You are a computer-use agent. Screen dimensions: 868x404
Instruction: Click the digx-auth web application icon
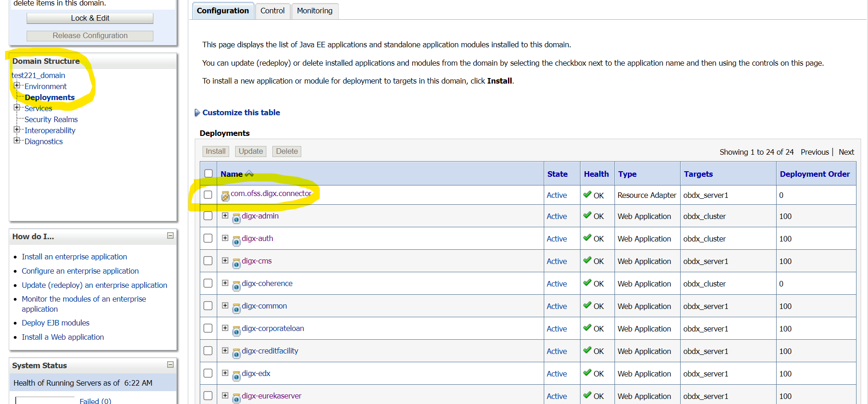(237, 241)
